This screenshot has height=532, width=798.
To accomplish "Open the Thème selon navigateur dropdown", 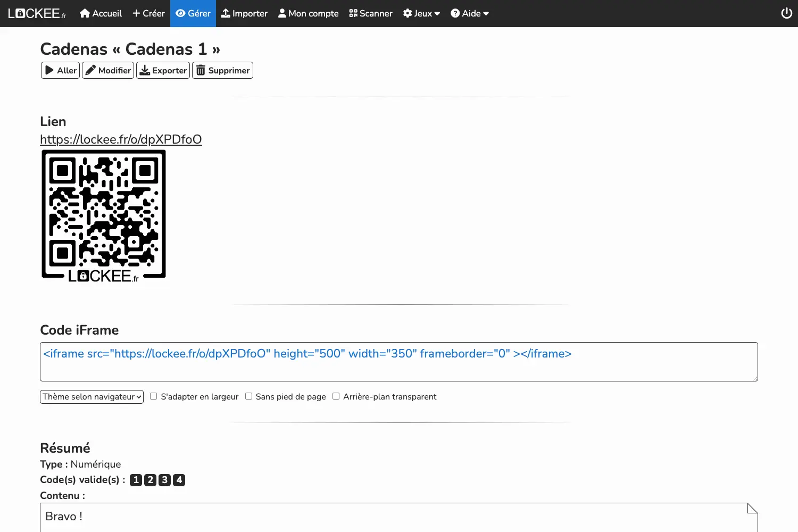I will point(92,397).
